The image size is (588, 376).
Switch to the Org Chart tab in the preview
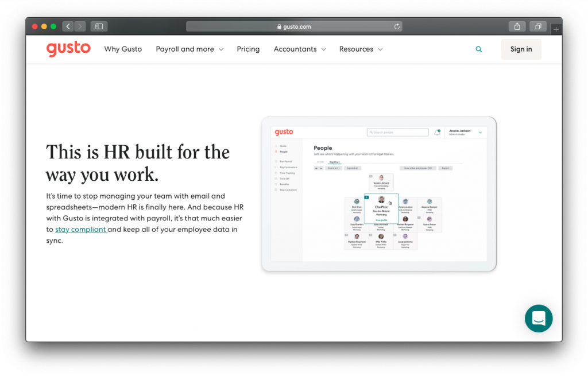335,162
